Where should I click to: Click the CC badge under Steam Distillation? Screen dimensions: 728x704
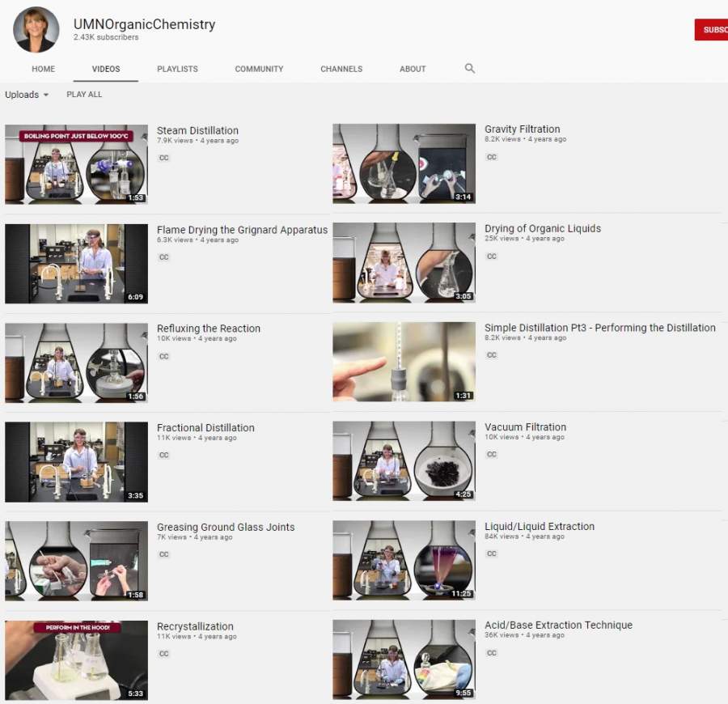(x=163, y=158)
